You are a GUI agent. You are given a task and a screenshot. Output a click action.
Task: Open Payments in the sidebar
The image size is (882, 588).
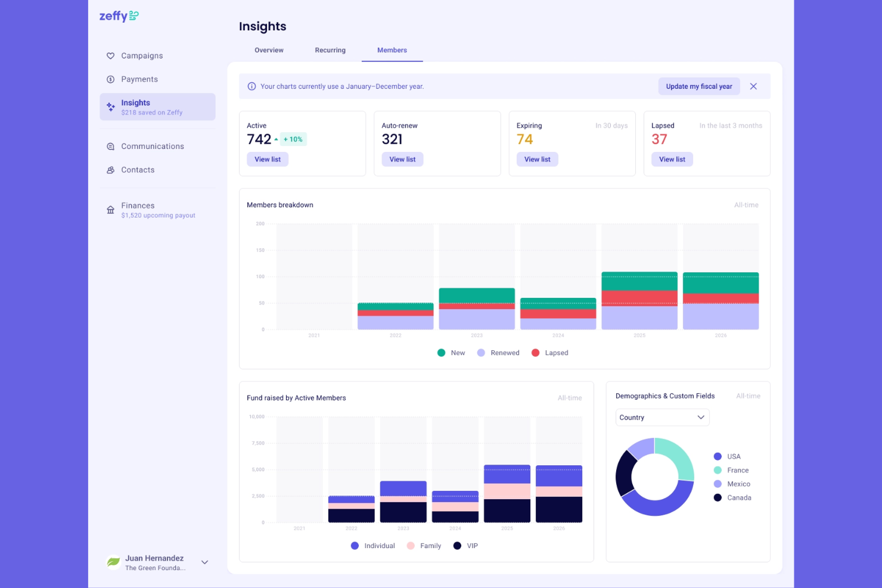[157, 79]
